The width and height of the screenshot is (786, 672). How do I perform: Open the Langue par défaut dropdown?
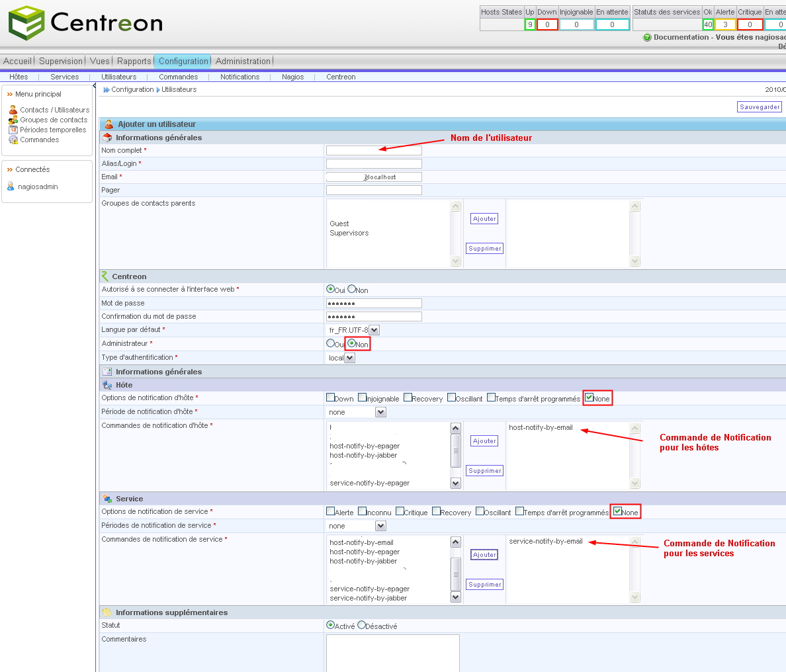tap(374, 330)
